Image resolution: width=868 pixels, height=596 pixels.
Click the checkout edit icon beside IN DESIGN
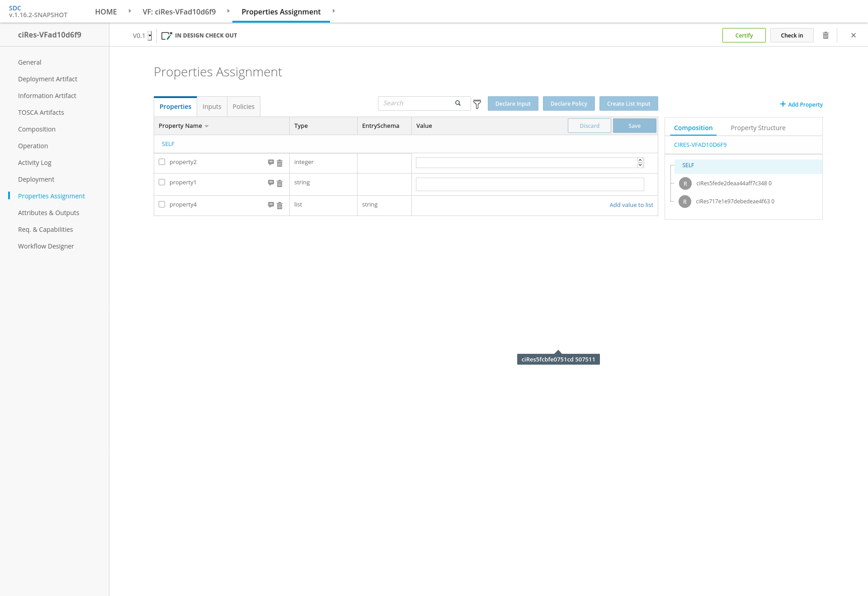coord(166,36)
